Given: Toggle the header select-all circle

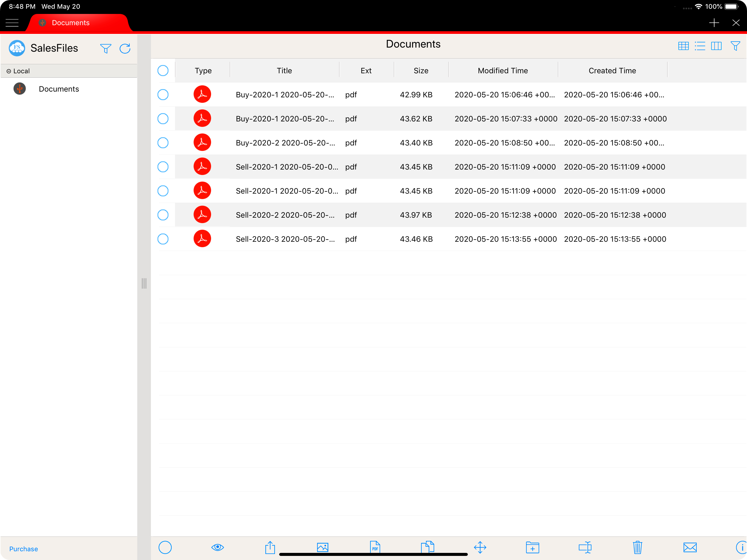Looking at the screenshot, I should [x=163, y=71].
